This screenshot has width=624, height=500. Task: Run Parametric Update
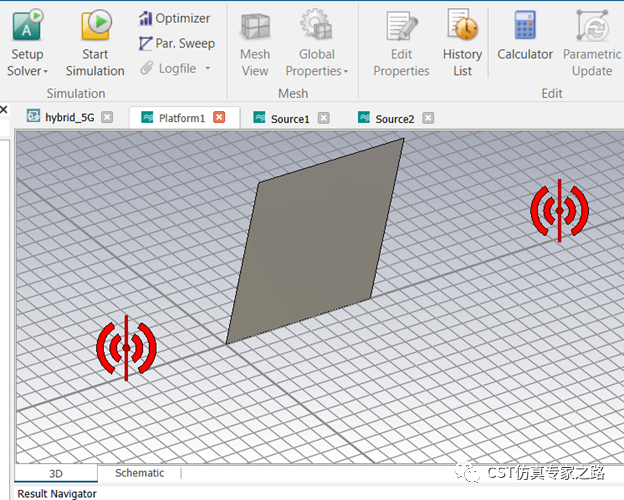click(x=592, y=43)
